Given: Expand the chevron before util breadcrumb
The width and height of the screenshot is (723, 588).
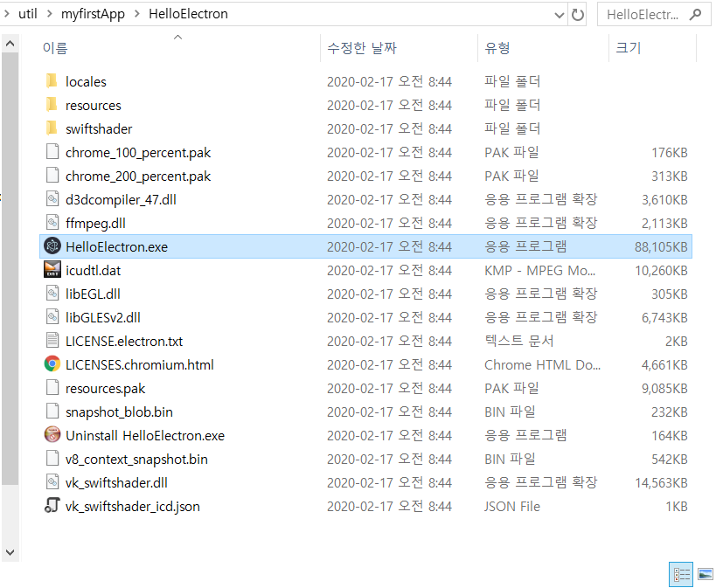Looking at the screenshot, I should 6,14.
